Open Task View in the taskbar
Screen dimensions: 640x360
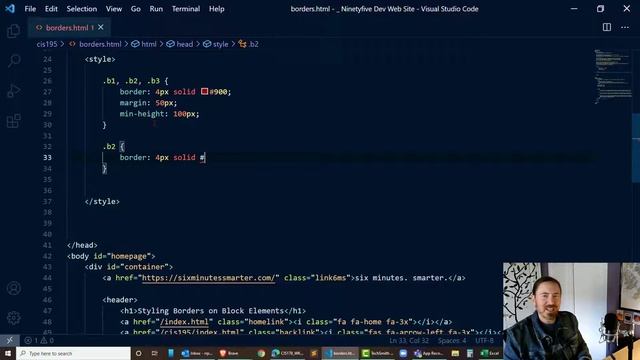click(155, 353)
